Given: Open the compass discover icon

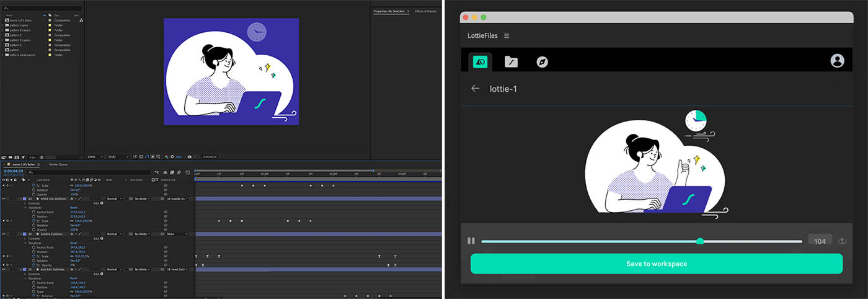Looking at the screenshot, I should tap(542, 61).
